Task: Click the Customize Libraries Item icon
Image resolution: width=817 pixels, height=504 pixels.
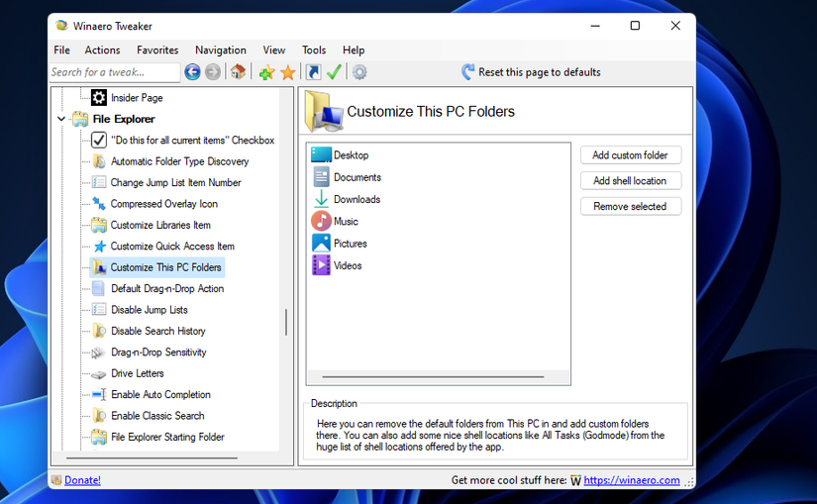Action: (99, 225)
